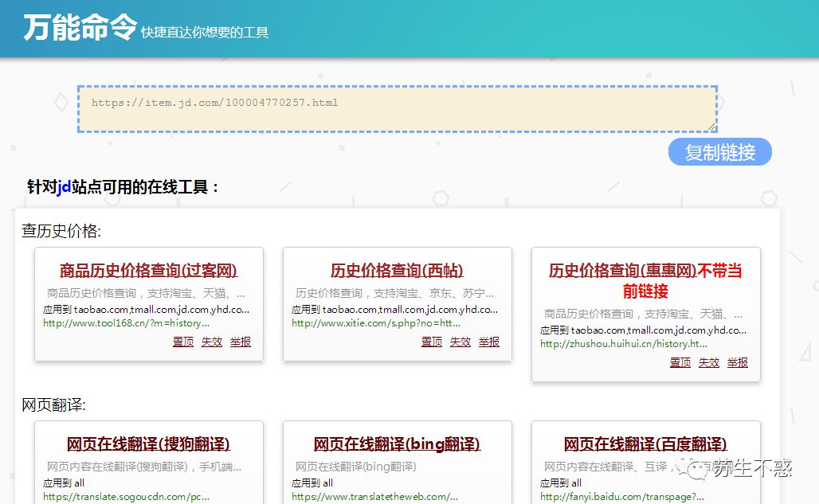Click 置顶 in the 西帖 card

tap(432, 342)
